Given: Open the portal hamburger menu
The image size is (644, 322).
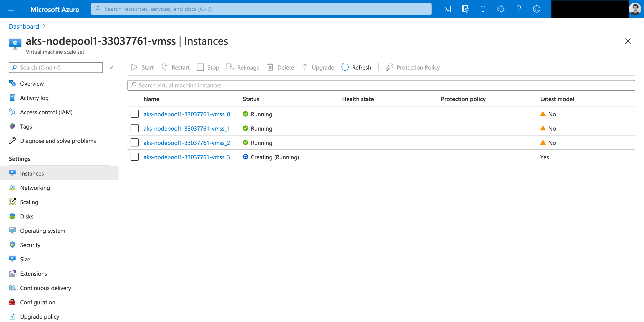Looking at the screenshot, I should click(11, 9).
